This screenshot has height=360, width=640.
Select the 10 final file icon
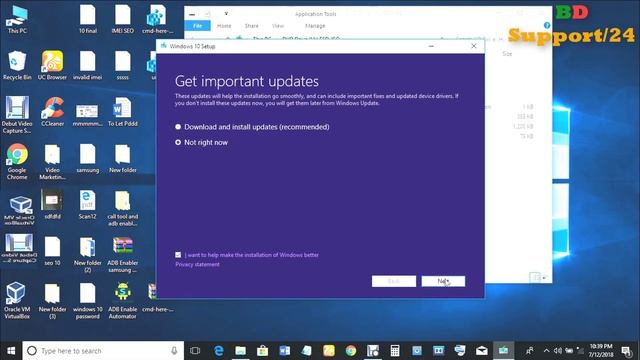pos(87,19)
